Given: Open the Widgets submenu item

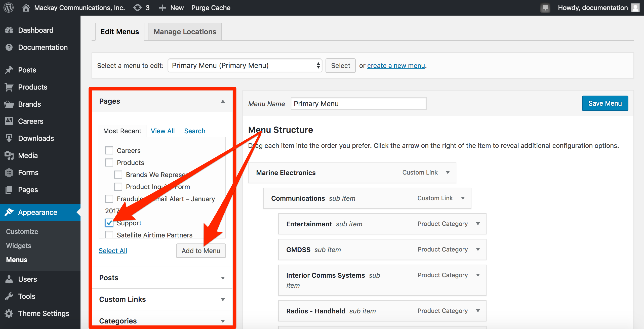Looking at the screenshot, I should click(19, 246).
